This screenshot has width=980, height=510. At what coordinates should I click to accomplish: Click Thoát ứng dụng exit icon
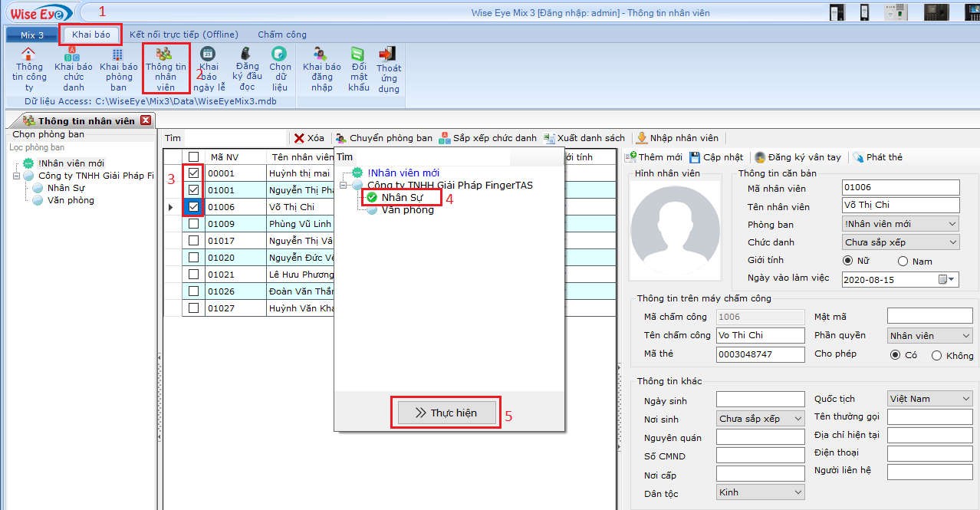tap(389, 54)
